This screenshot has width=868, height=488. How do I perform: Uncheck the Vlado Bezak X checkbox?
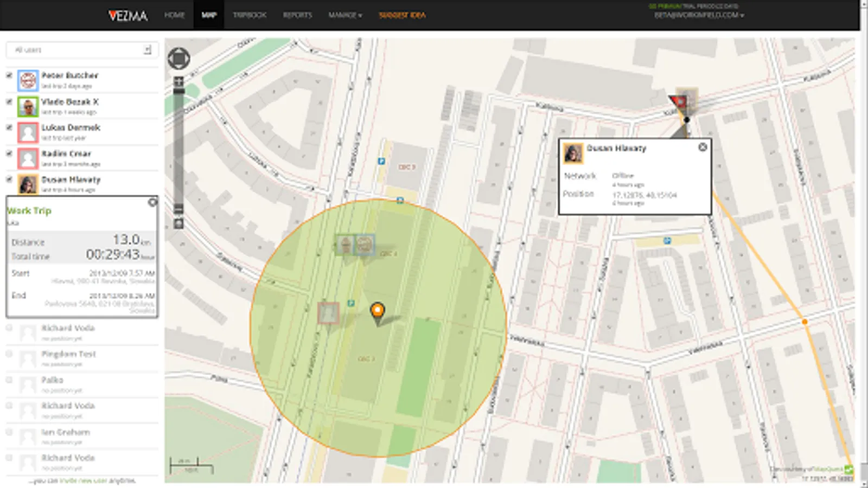(x=9, y=101)
